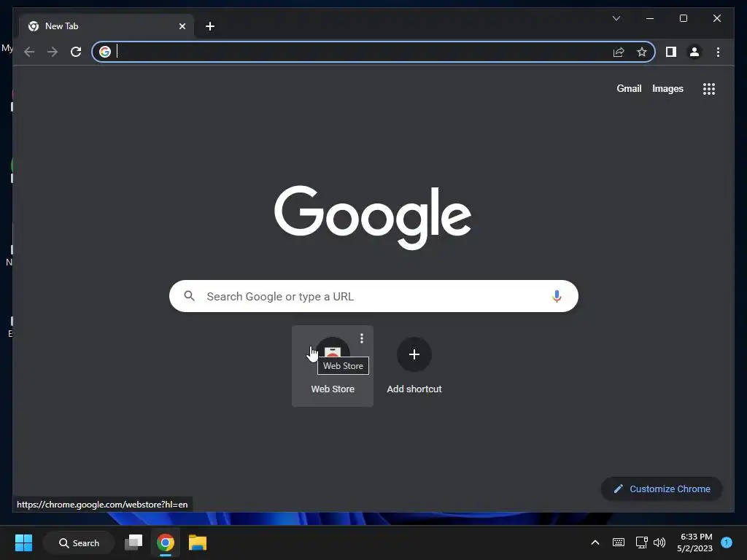
Task: Open Chrome's three-dot main menu
Action: 718,52
